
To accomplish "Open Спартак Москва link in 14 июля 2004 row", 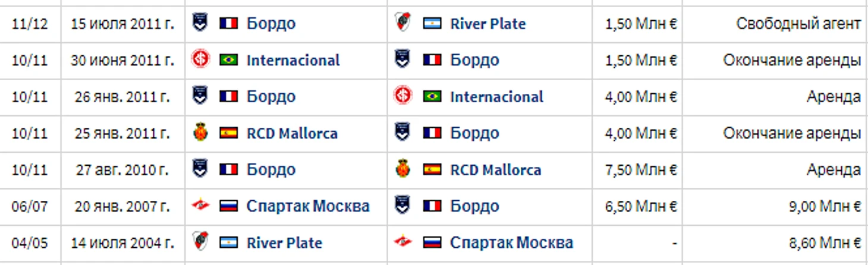I will (511, 242).
